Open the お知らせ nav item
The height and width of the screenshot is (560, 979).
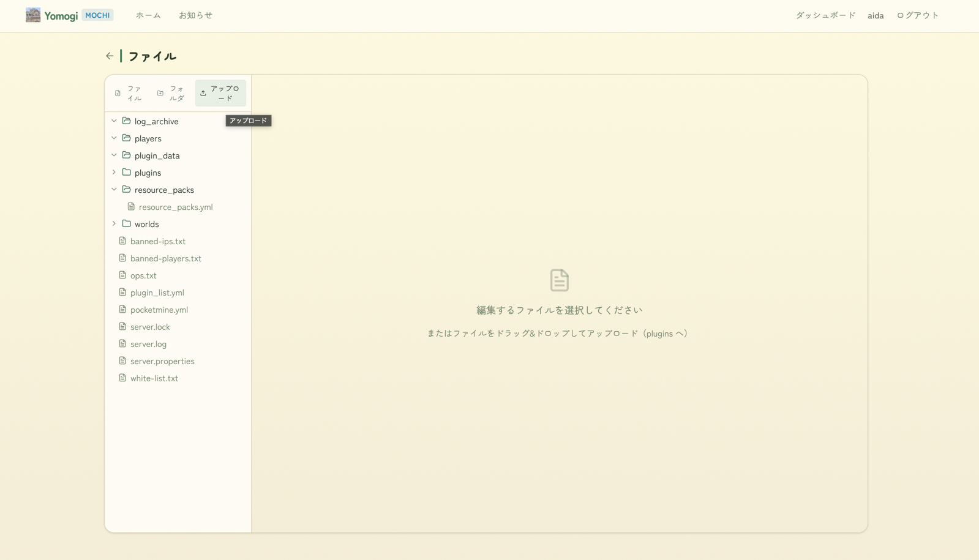click(195, 15)
